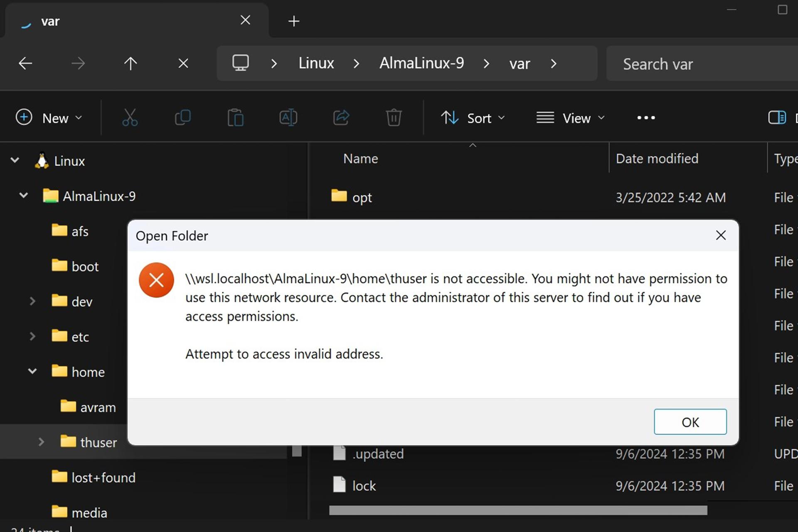Click OK in the Open Folder dialog
The height and width of the screenshot is (532, 798).
point(690,422)
